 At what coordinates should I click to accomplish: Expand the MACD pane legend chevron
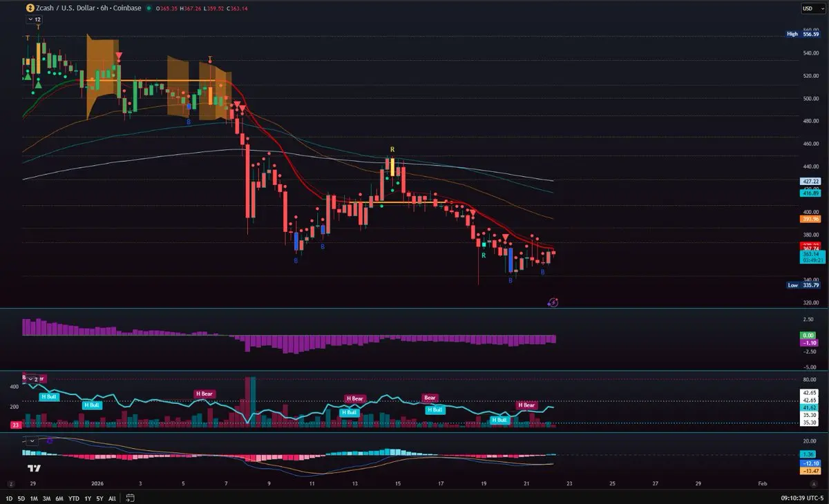tap(31, 440)
